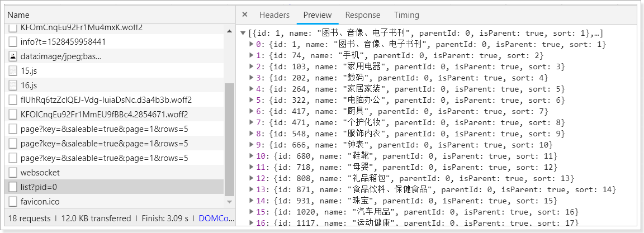Close the request details panel
Image resolution: width=644 pixels, height=233 pixels.
(x=245, y=15)
